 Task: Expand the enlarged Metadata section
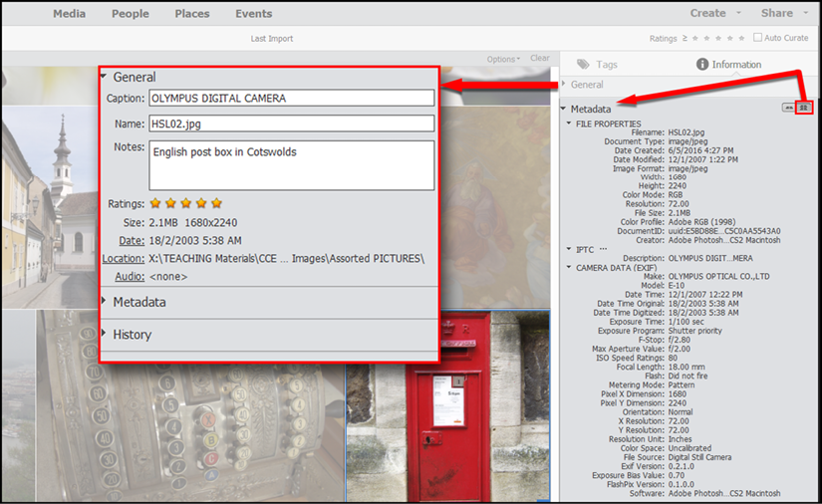coord(104,301)
